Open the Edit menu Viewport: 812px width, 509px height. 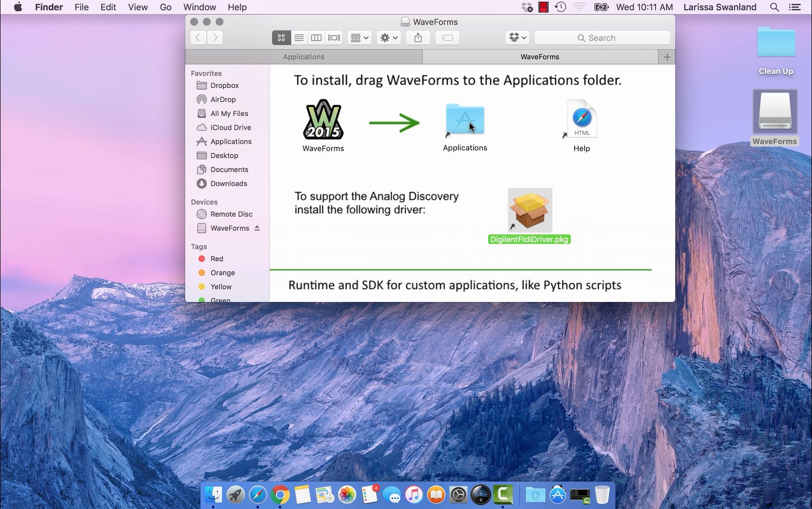(x=108, y=7)
